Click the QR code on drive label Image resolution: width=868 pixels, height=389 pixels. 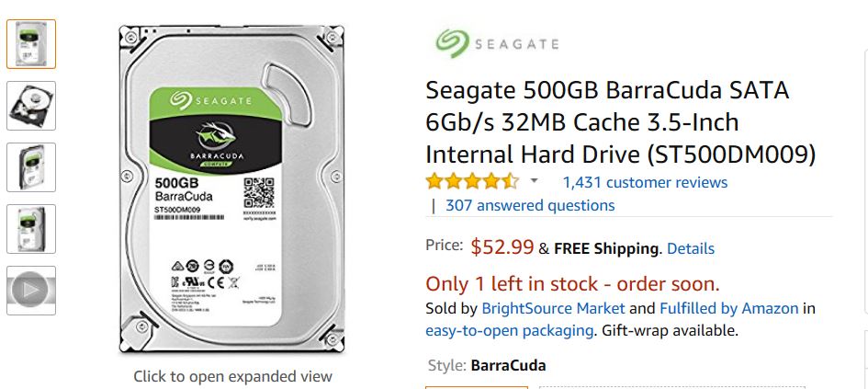click(259, 193)
